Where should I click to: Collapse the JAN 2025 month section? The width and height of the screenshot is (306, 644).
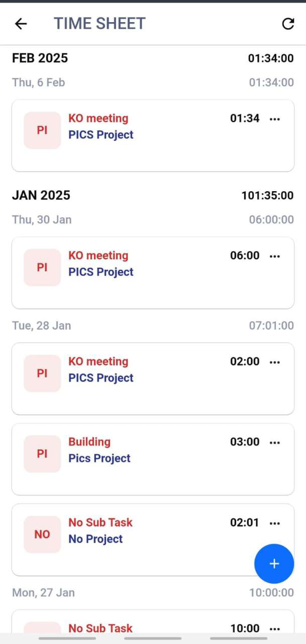coord(41,195)
